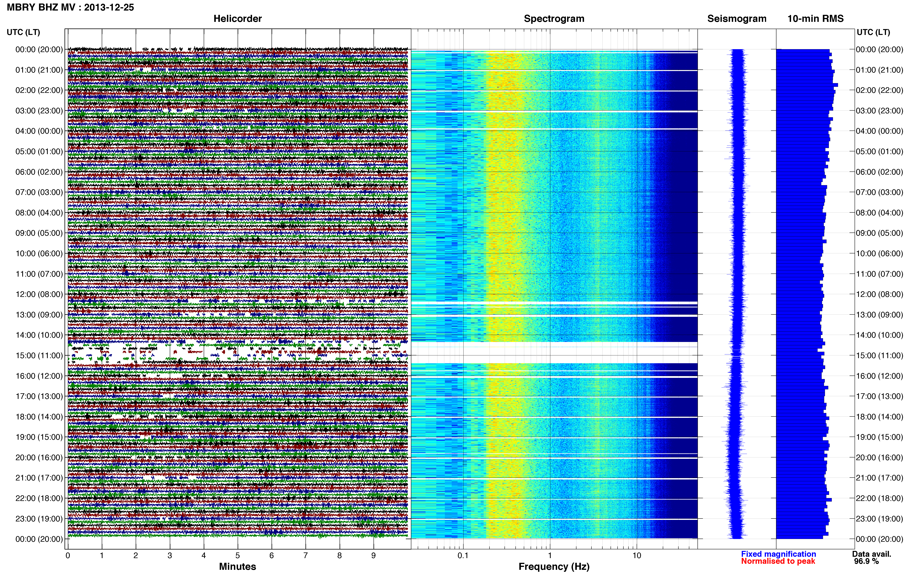Click the white data gap in spectrogram near 15:00

(554, 352)
